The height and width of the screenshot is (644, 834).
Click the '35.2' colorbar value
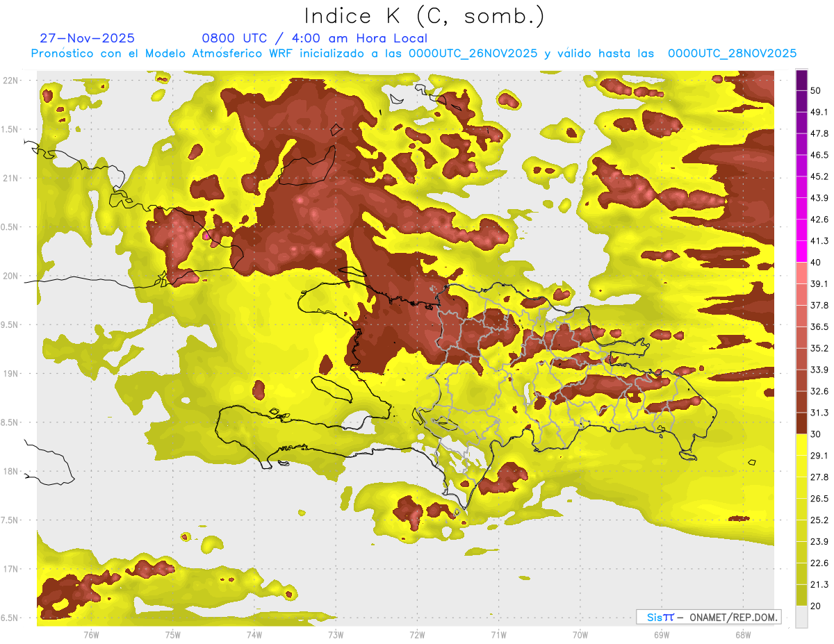click(x=819, y=348)
